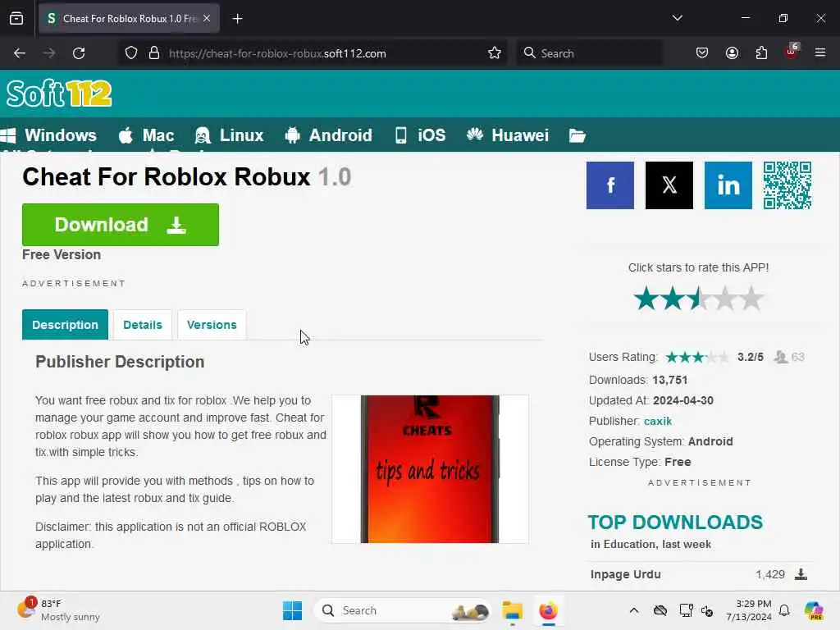Image resolution: width=840 pixels, height=630 pixels.
Task: Open the Mac category menu
Action: coord(146,135)
